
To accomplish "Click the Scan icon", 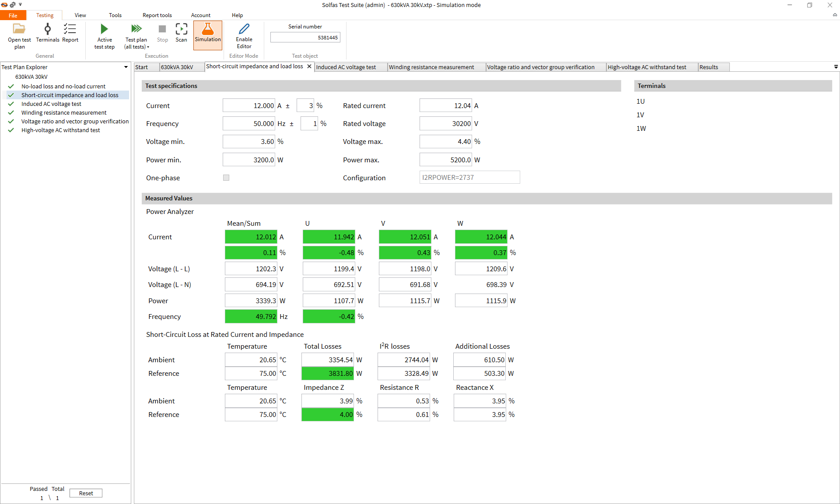I will (x=181, y=30).
